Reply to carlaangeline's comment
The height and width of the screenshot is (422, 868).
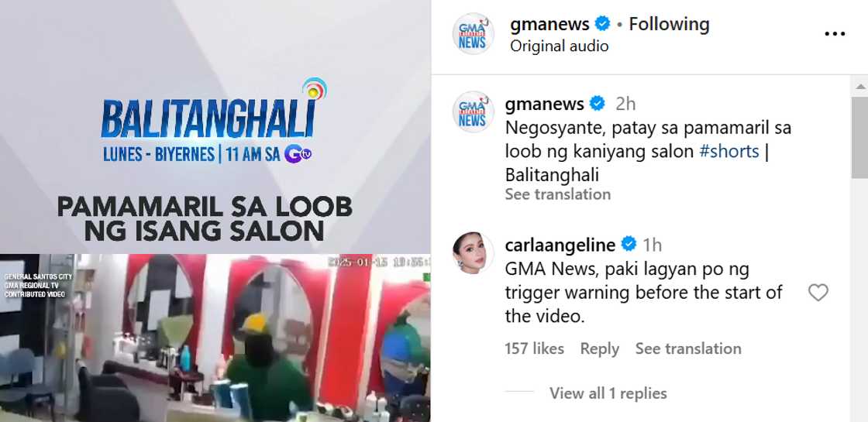pos(600,348)
